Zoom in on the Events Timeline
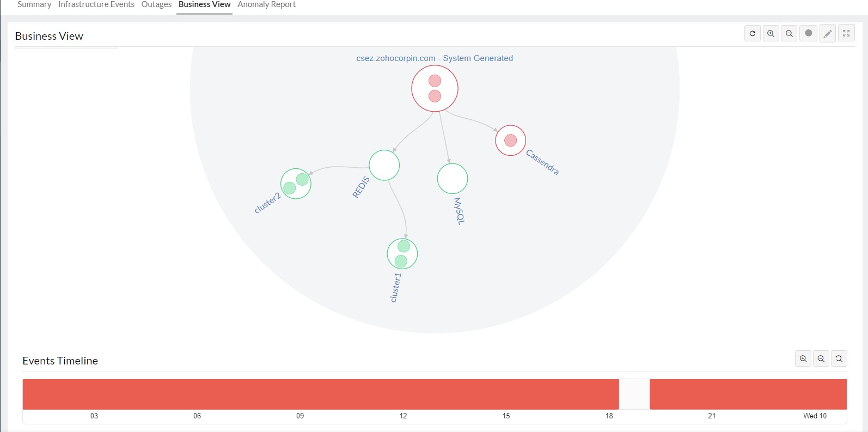The height and width of the screenshot is (432, 868). point(803,358)
